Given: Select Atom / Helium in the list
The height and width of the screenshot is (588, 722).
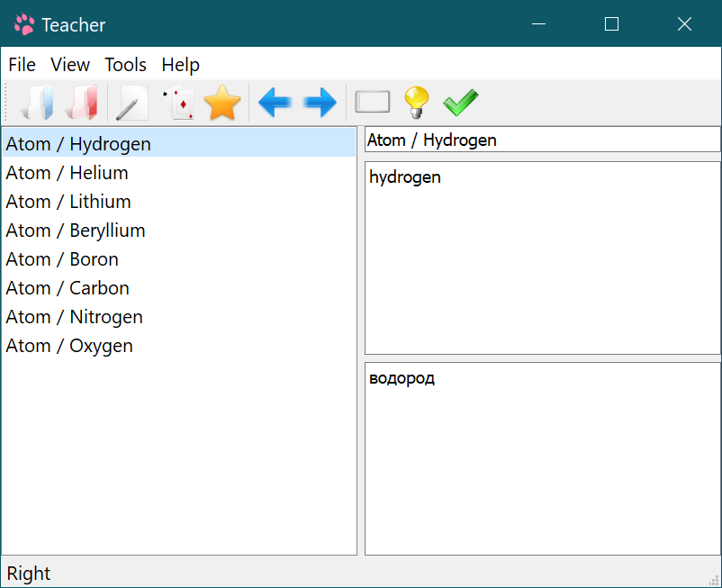Looking at the screenshot, I should (67, 173).
